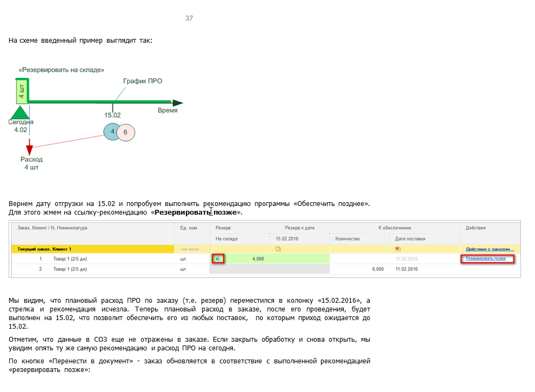Click the Резервировать позже recommendation link
Screen dimensions: 535x392
pos(485,258)
